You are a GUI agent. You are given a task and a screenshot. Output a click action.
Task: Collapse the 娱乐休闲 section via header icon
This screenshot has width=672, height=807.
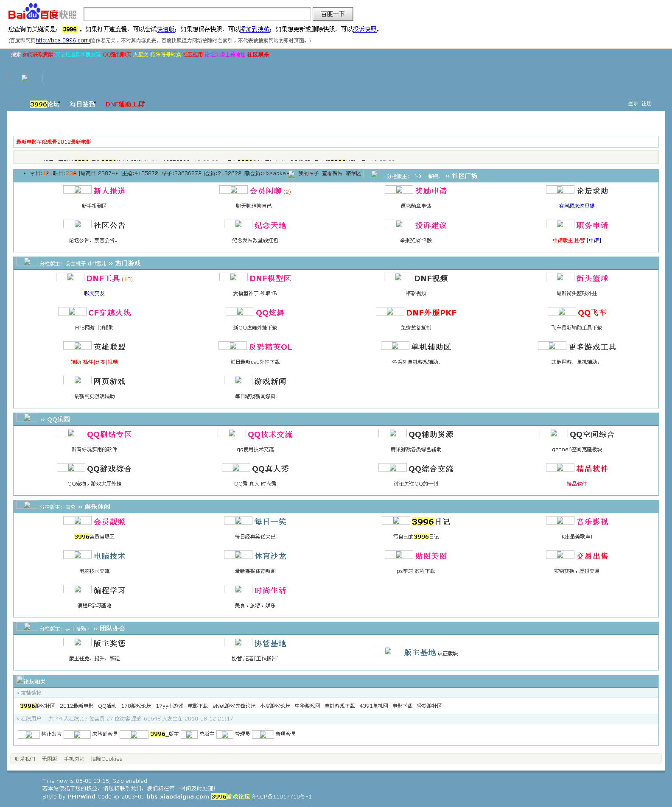(x=27, y=505)
